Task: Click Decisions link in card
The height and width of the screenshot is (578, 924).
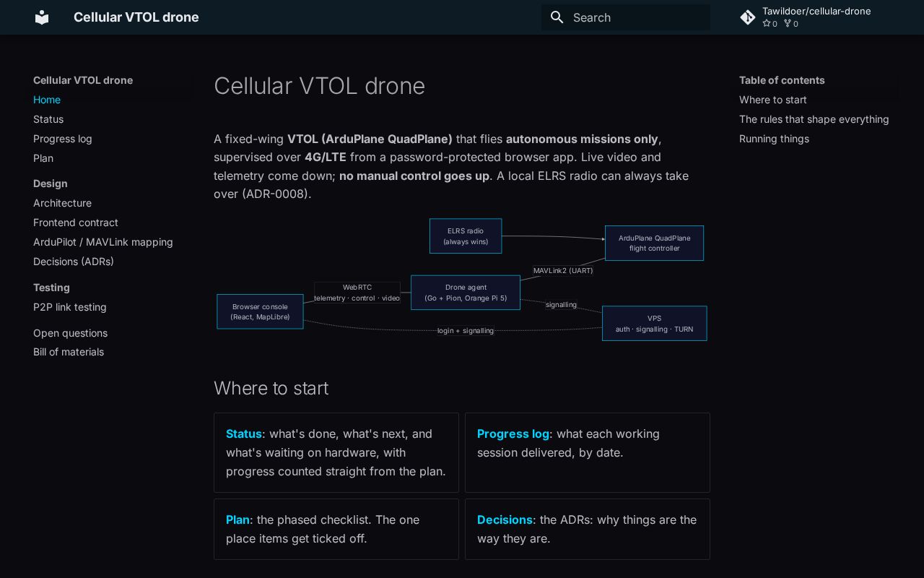Action: tap(505, 519)
